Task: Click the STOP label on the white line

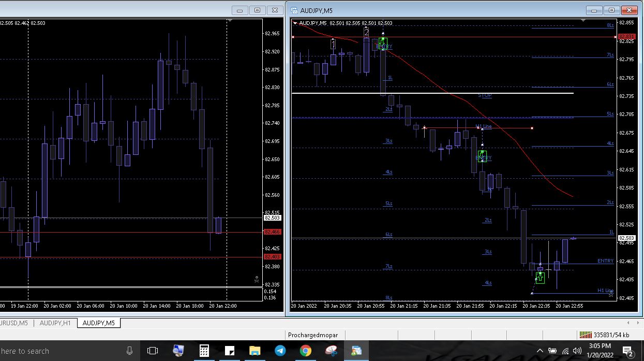Action: tap(485, 95)
